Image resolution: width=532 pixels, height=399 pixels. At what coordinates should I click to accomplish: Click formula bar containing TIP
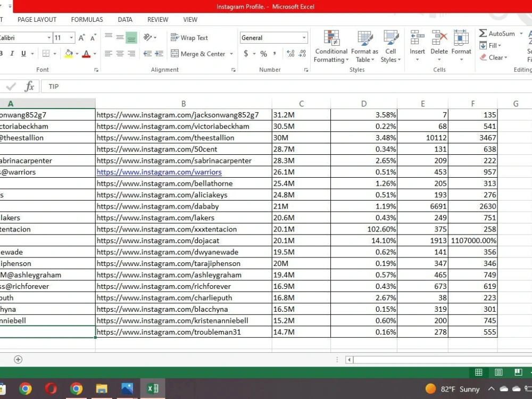[286, 87]
